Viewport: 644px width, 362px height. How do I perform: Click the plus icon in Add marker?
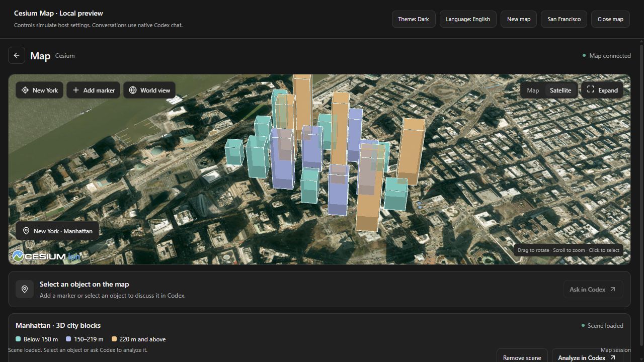(76, 90)
